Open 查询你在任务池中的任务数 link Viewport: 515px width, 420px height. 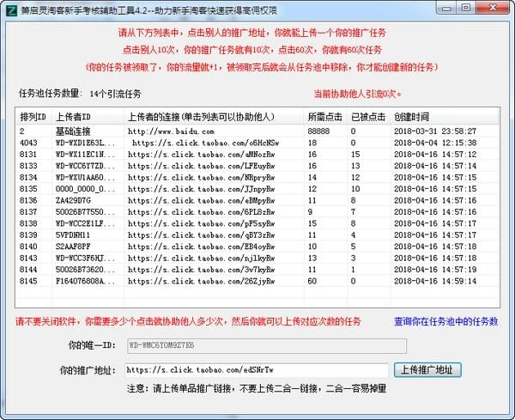point(446,321)
